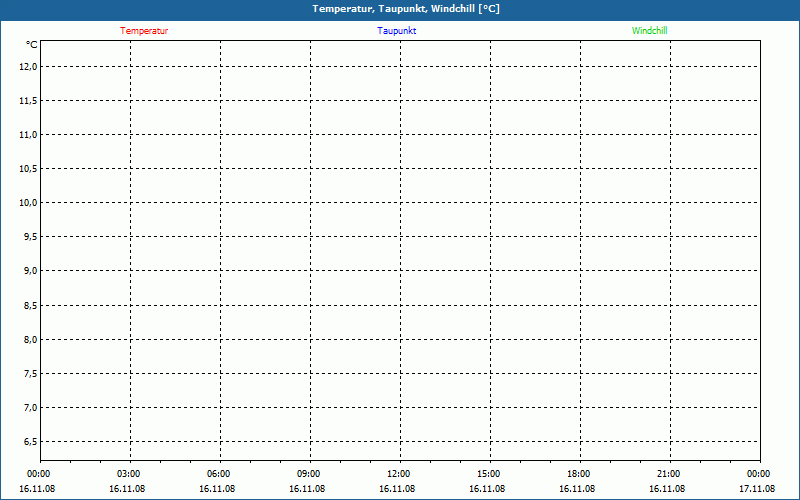Click the 03:00 time axis label
Screen dimensions: 800x500
tap(129, 474)
